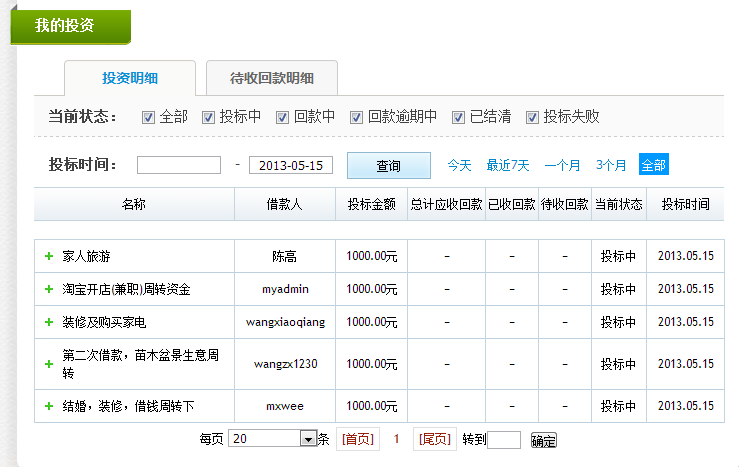Click the 我的投资 header banner
The width and height of the screenshot is (739, 467).
pos(71,26)
